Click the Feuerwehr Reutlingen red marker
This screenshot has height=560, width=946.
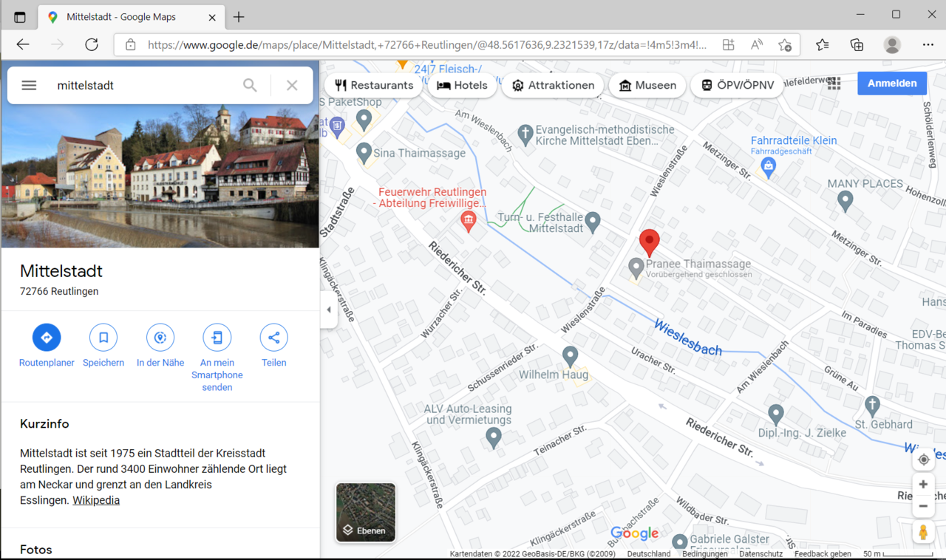click(x=468, y=220)
